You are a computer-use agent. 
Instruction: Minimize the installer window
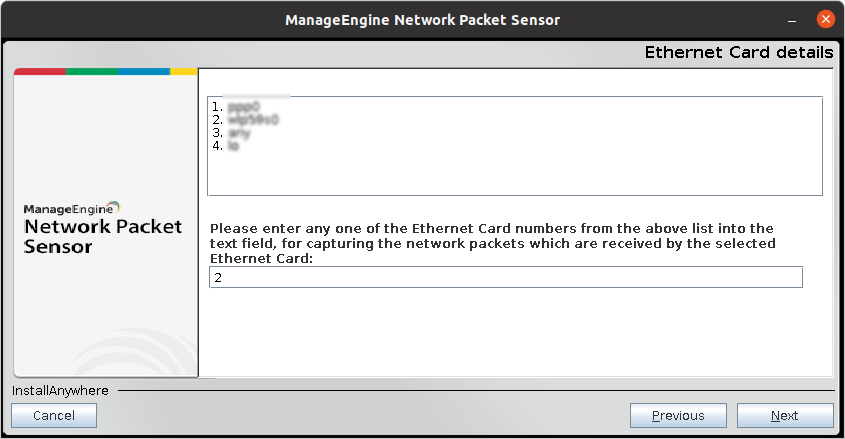point(792,19)
